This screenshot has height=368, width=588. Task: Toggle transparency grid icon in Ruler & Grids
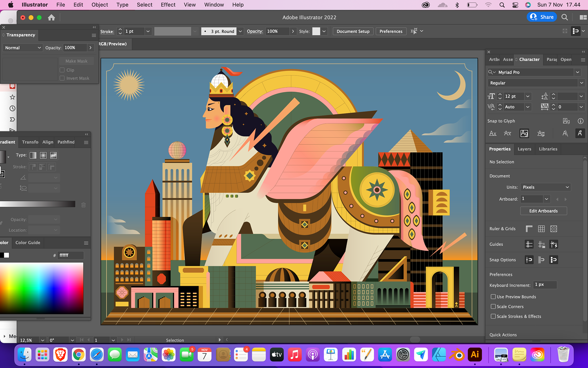[x=553, y=229]
